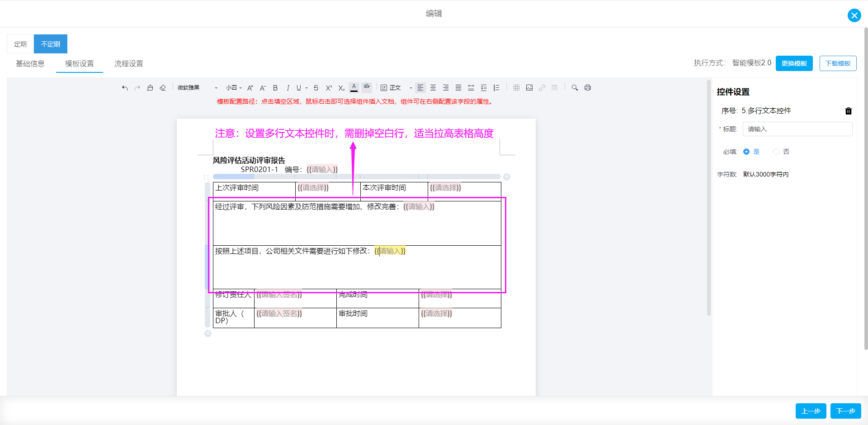Viewport: 868px width, 425px height.
Task: Apply subscript formatting
Action: coord(341,88)
